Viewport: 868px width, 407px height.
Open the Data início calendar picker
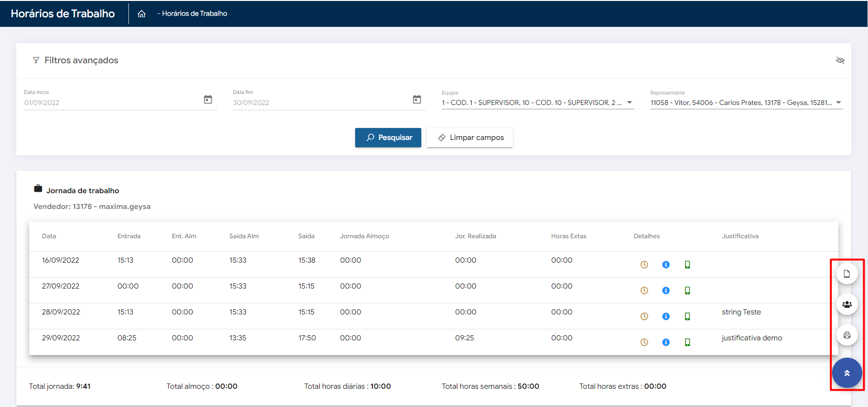pyautogui.click(x=208, y=100)
